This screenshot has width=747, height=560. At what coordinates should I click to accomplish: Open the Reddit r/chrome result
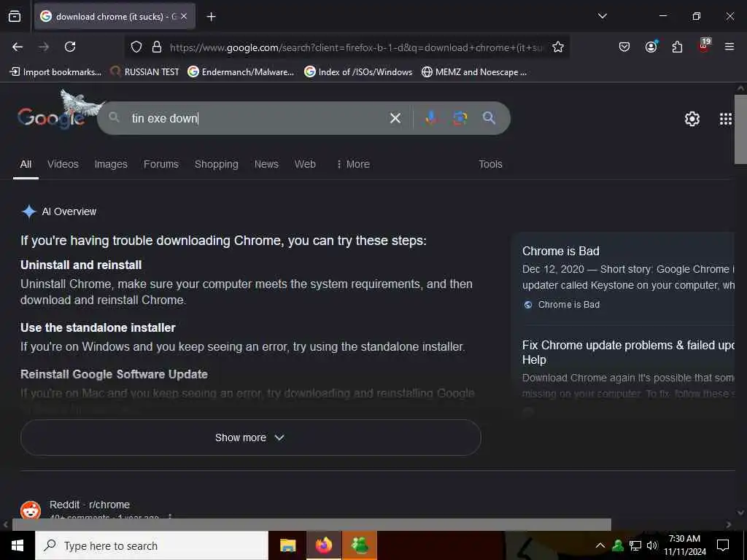pyautogui.click(x=90, y=505)
